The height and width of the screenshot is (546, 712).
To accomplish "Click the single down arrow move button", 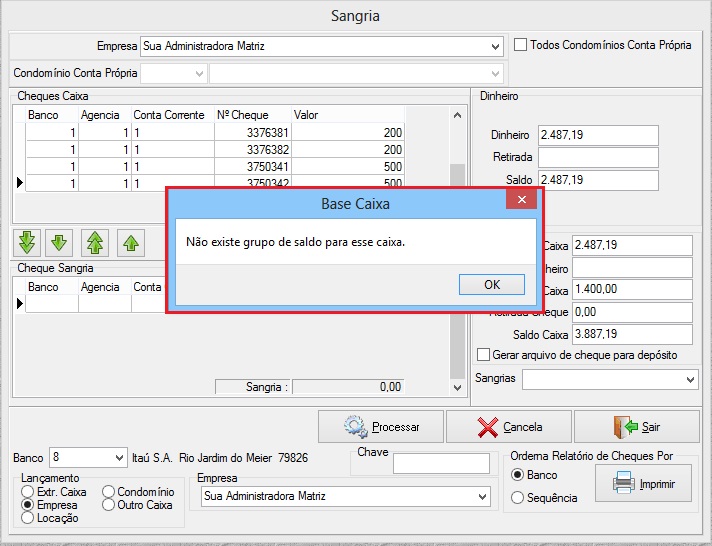I will click(60, 242).
